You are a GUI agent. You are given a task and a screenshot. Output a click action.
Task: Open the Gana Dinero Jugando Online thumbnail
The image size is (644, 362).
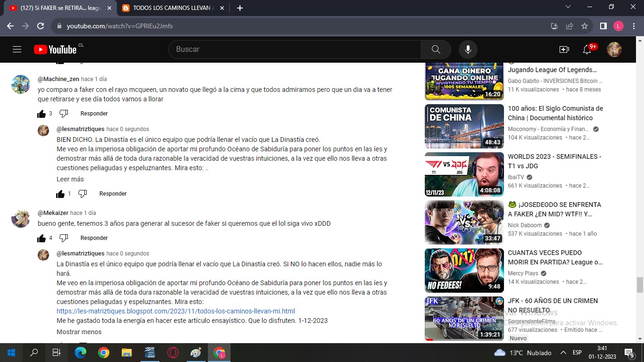464,82
